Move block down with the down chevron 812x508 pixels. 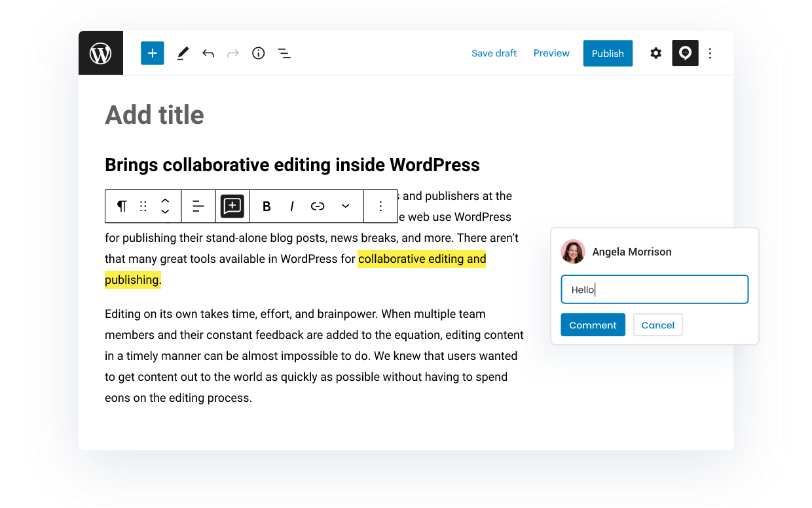coord(165,212)
